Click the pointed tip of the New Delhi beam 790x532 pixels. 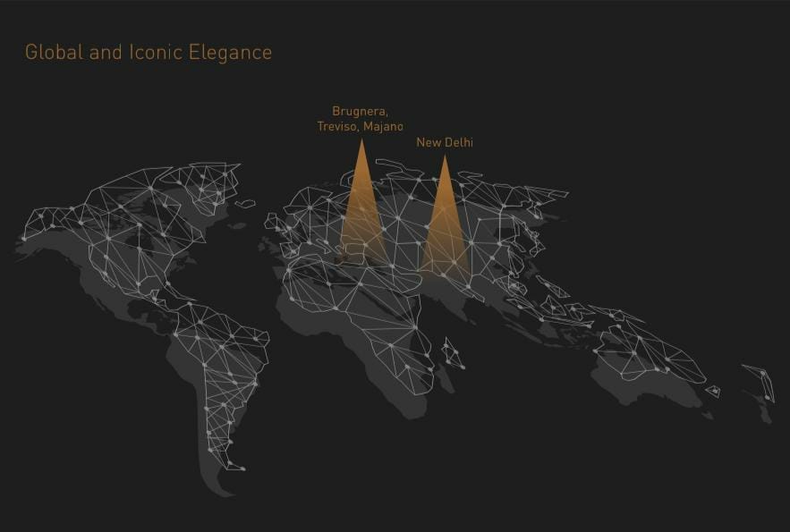pyautogui.click(x=445, y=157)
